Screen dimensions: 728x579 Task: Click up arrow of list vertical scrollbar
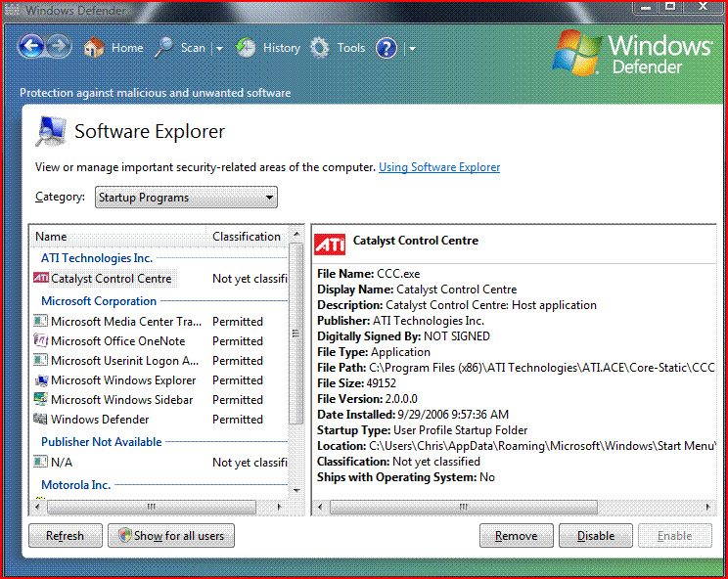click(296, 233)
